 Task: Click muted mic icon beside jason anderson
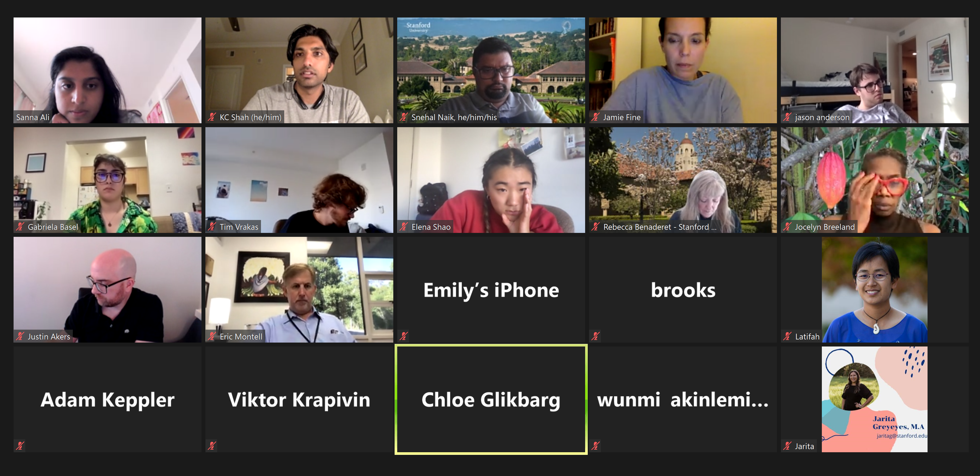coord(787,117)
